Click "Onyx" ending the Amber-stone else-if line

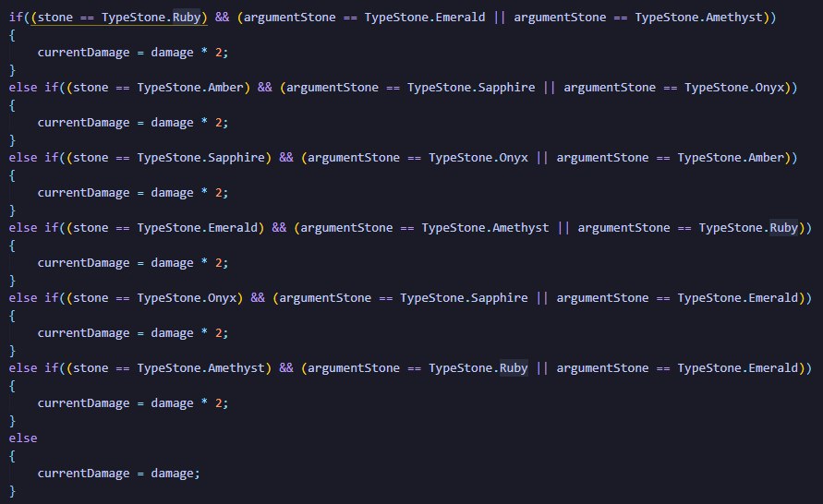coord(769,88)
